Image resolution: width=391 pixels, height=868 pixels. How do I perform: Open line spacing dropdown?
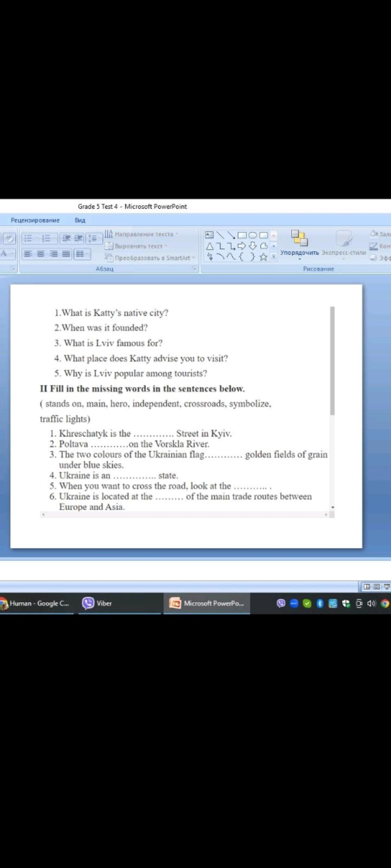pyautogui.click(x=94, y=238)
